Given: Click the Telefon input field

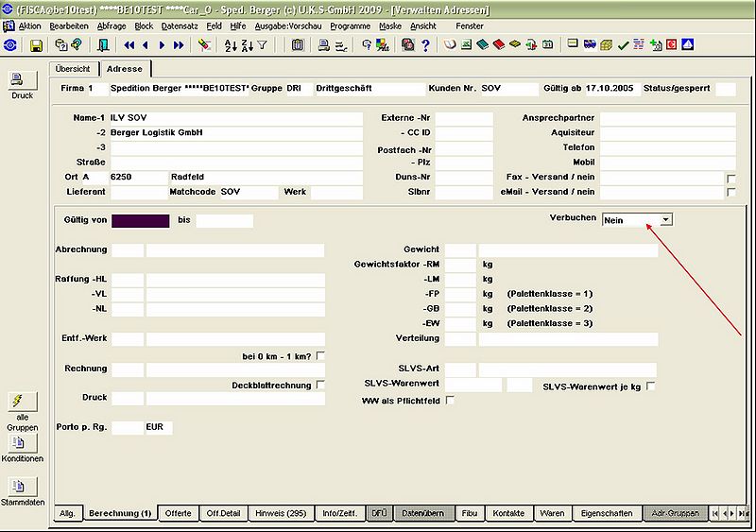Looking at the screenshot, I should pos(668,147).
